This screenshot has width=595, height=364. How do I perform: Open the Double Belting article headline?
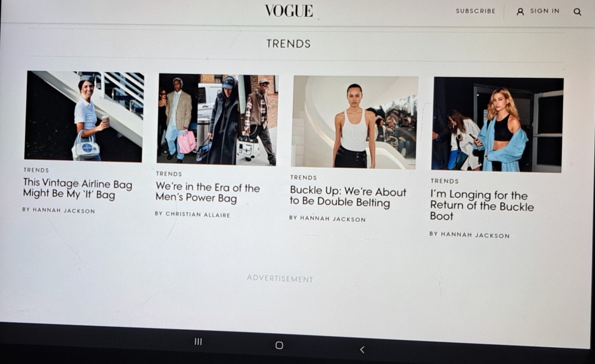[348, 196]
